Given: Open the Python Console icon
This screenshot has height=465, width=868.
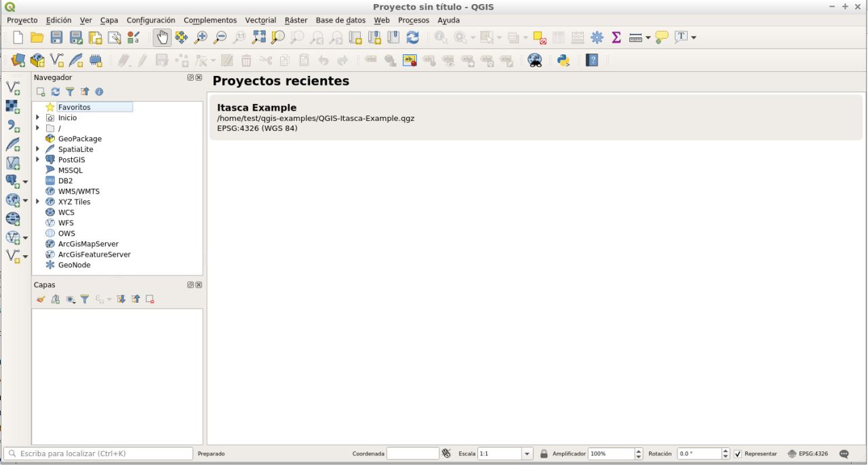Looking at the screenshot, I should [x=564, y=60].
